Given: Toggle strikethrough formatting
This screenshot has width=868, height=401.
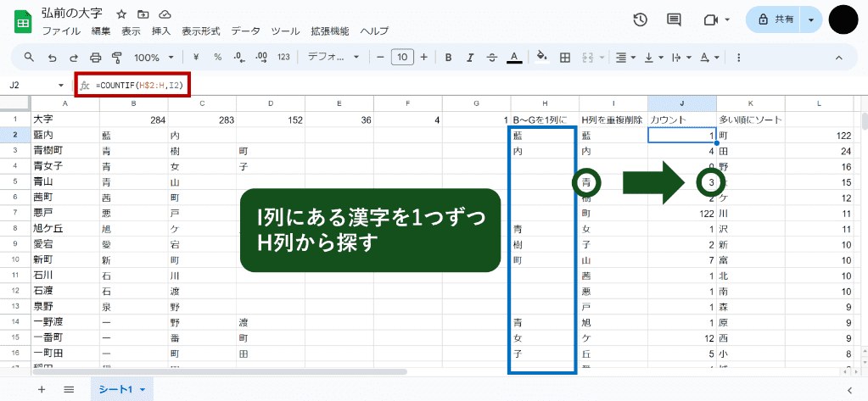Looking at the screenshot, I should [491, 58].
